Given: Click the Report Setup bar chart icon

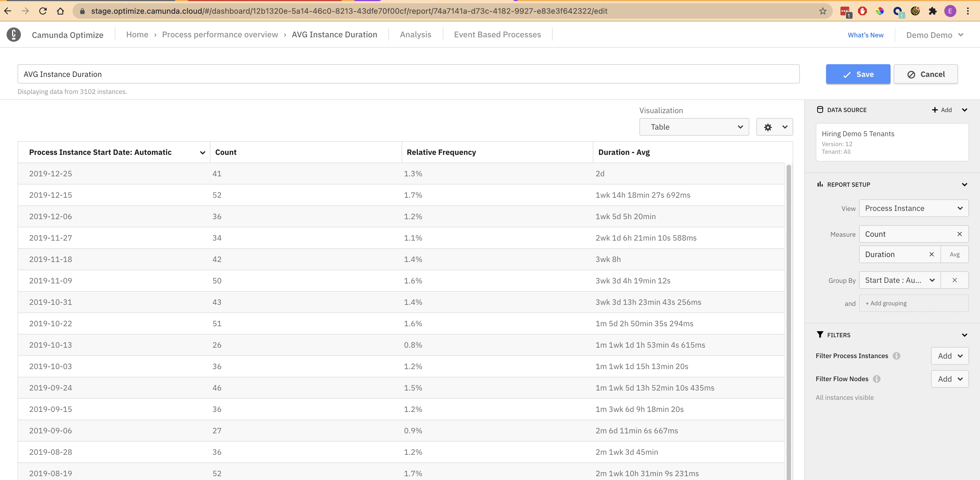Looking at the screenshot, I should tap(820, 184).
